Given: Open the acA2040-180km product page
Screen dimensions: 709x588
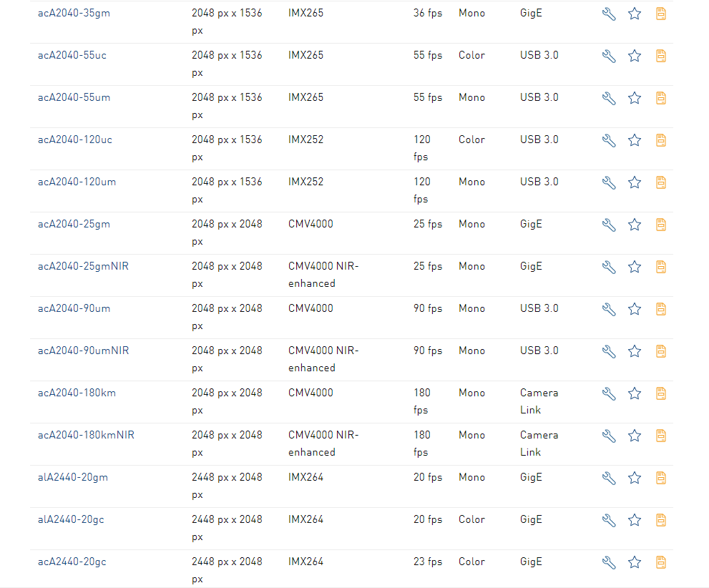Looking at the screenshot, I should coord(77,393).
